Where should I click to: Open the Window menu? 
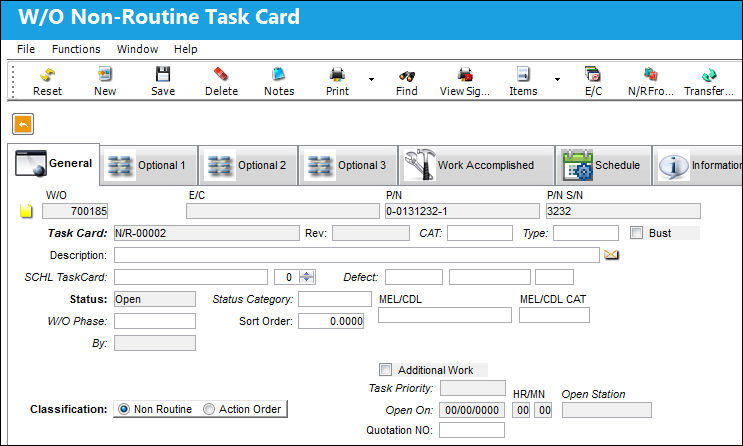click(x=137, y=49)
